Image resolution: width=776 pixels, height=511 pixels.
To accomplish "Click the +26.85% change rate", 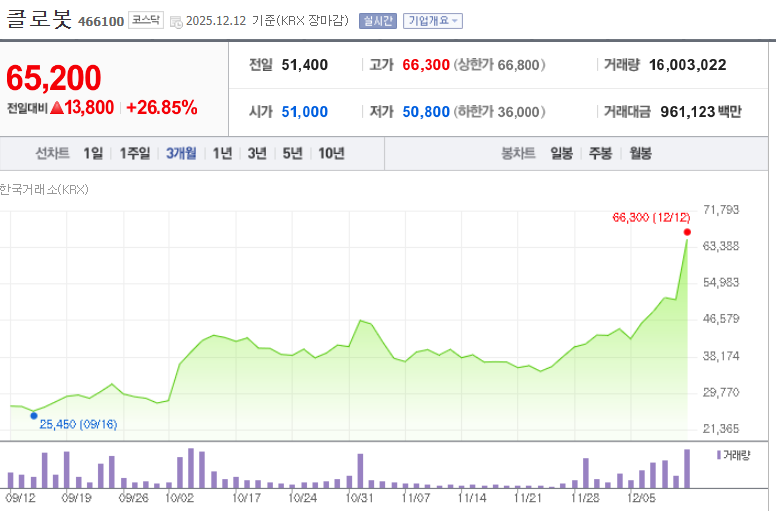I will coord(162,107).
